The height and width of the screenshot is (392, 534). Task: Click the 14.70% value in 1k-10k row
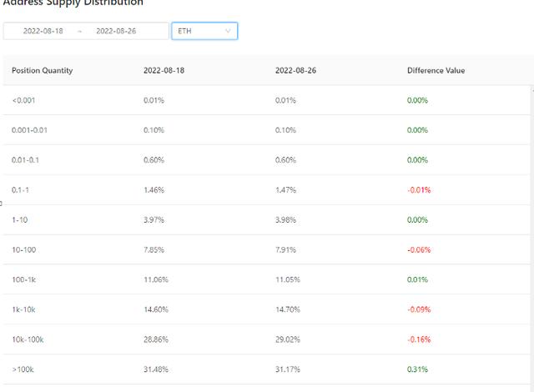[x=288, y=309]
